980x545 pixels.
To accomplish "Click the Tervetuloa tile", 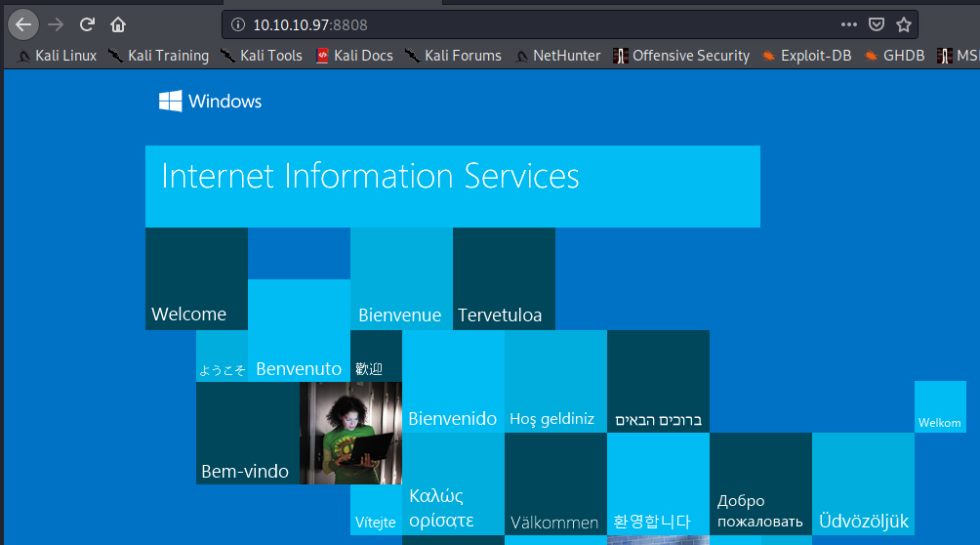I will point(504,278).
